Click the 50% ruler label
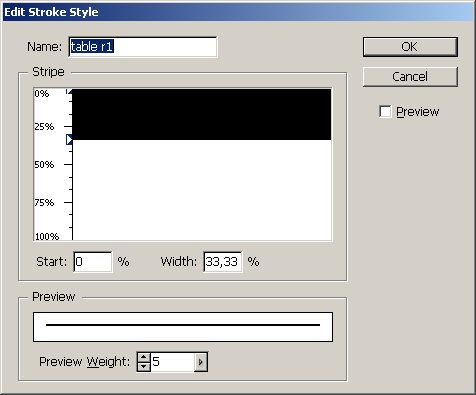The width and height of the screenshot is (476, 395). tap(44, 165)
